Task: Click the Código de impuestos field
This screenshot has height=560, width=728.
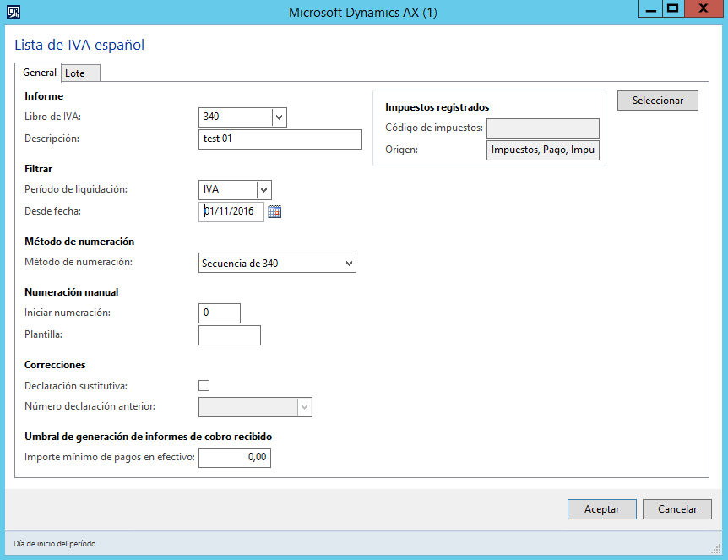Action: coord(543,128)
